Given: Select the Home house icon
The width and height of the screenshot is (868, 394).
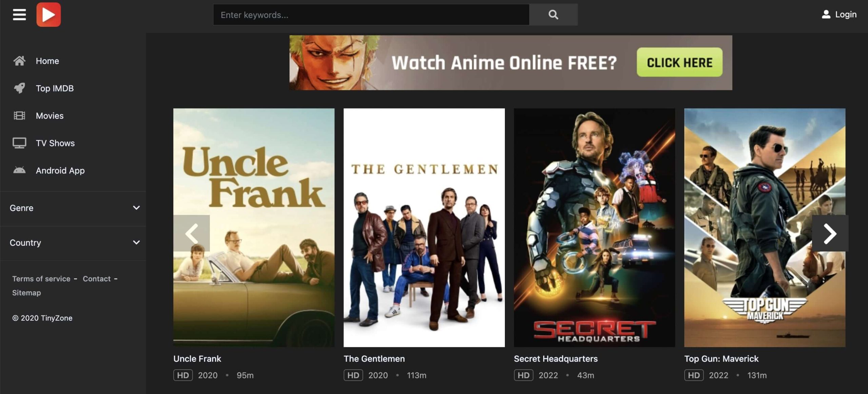Looking at the screenshot, I should [19, 61].
